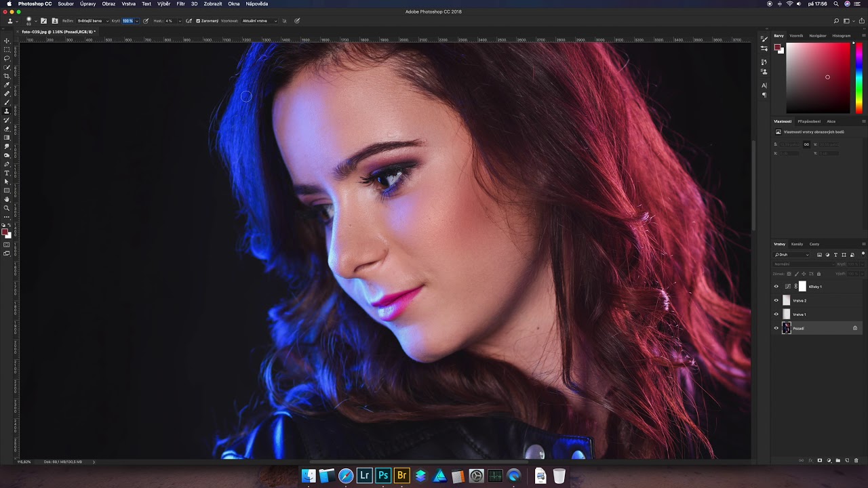The width and height of the screenshot is (868, 488).
Task: Open Lightroom from the Dock
Action: (x=364, y=476)
